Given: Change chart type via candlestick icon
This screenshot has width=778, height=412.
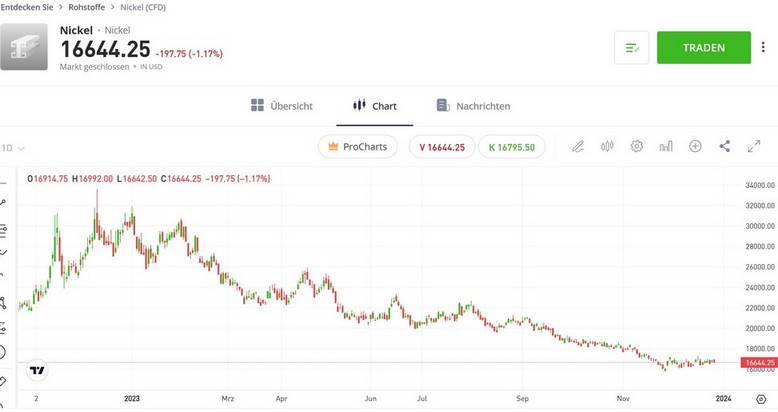Looking at the screenshot, I should point(607,146).
